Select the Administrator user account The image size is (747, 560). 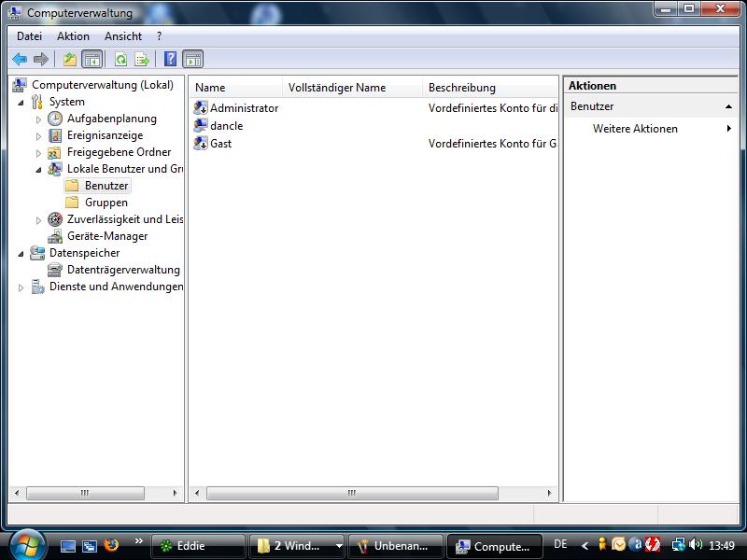(x=244, y=108)
